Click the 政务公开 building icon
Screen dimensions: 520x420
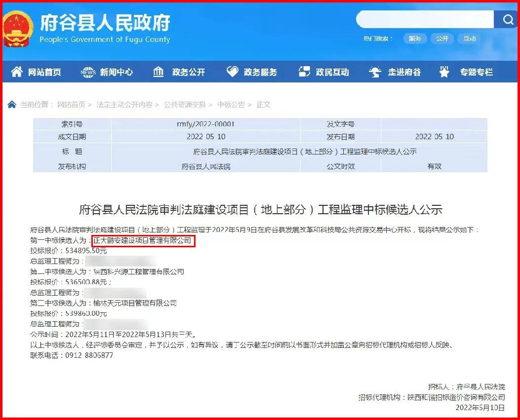point(159,72)
